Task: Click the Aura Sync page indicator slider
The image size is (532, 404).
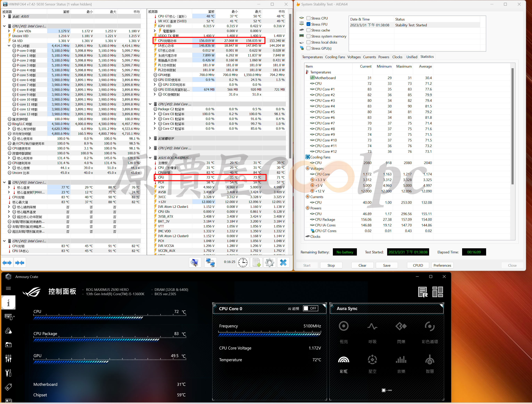Action: (x=387, y=390)
